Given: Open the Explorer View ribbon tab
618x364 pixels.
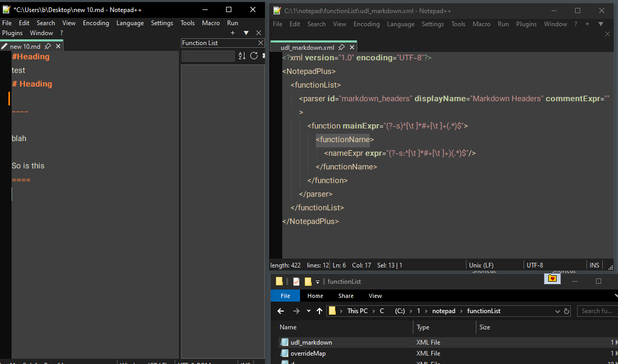Looking at the screenshot, I should tap(375, 296).
